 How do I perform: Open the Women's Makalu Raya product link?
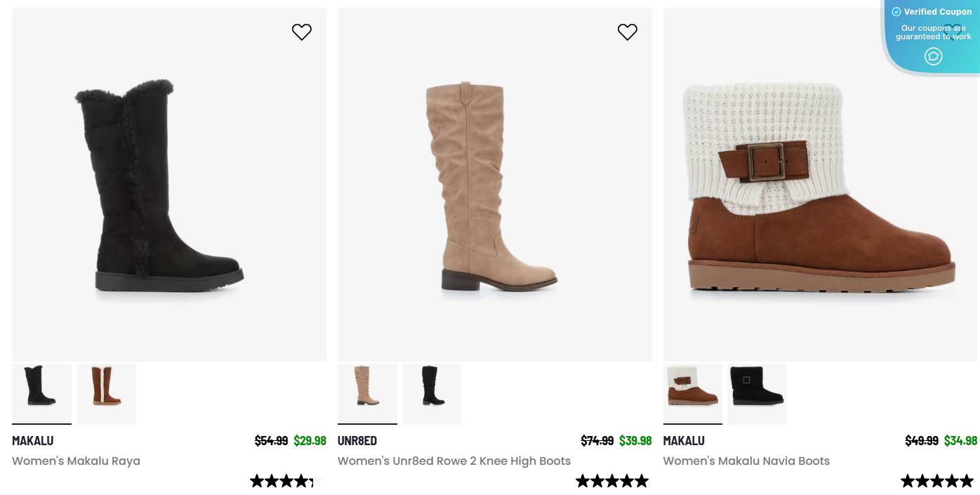coord(76,461)
